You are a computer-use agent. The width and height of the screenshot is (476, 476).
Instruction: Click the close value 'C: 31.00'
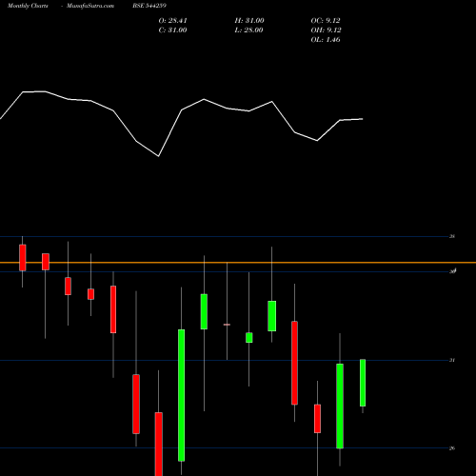(x=172, y=30)
